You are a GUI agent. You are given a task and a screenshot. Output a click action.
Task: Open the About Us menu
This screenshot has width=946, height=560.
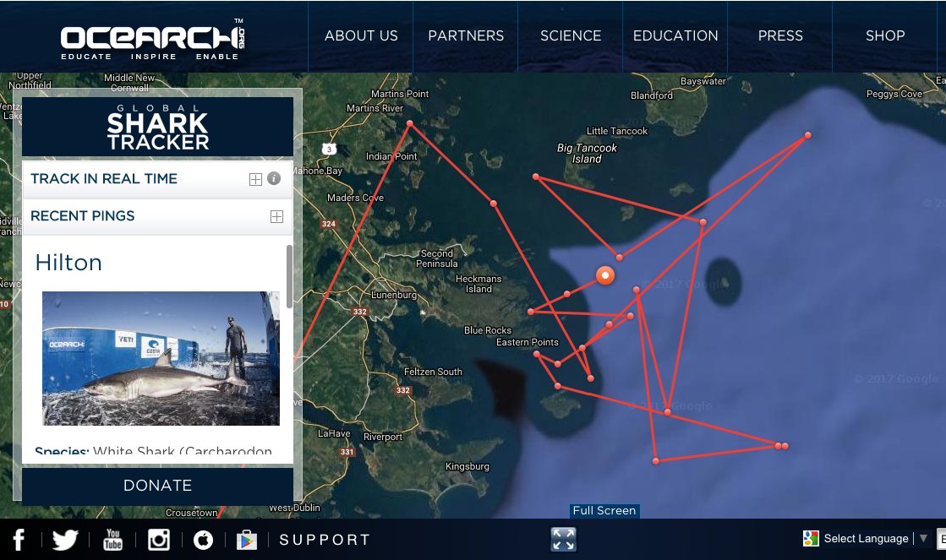pyautogui.click(x=361, y=36)
